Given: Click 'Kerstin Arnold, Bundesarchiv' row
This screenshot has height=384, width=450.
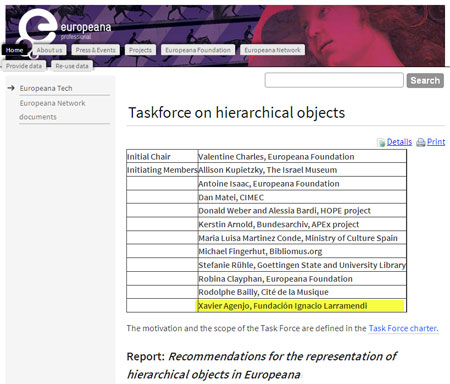Looking at the screenshot, I should [302, 224].
